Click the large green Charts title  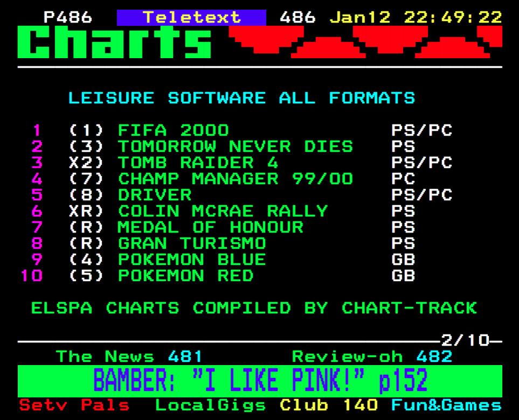click(114, 42)
